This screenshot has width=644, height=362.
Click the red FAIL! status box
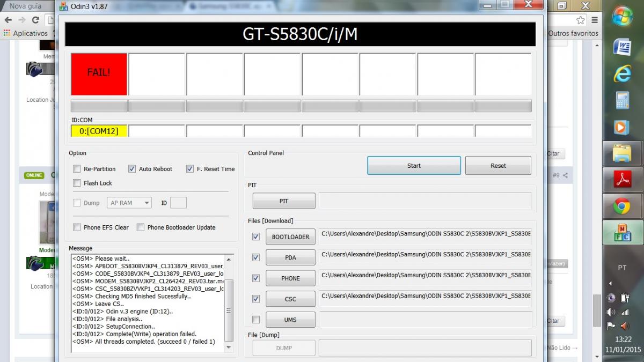tap(99, 74)
